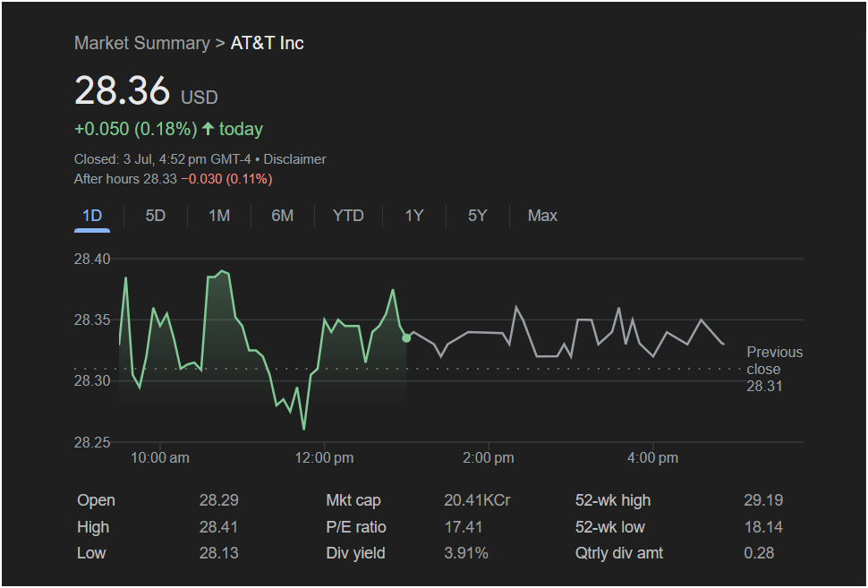Click the Qtrly div amt label
The width and height of the screenshot is (868, 588).
click(619, 553)
